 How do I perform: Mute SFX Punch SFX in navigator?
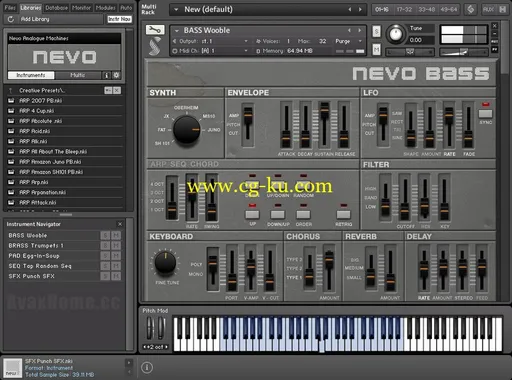click(116, 276)
